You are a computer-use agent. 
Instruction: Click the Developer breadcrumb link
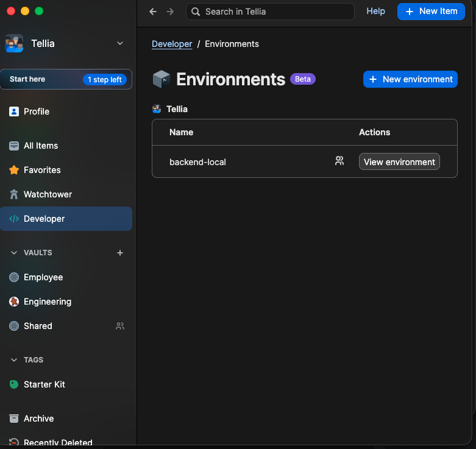tap(171, 44)
